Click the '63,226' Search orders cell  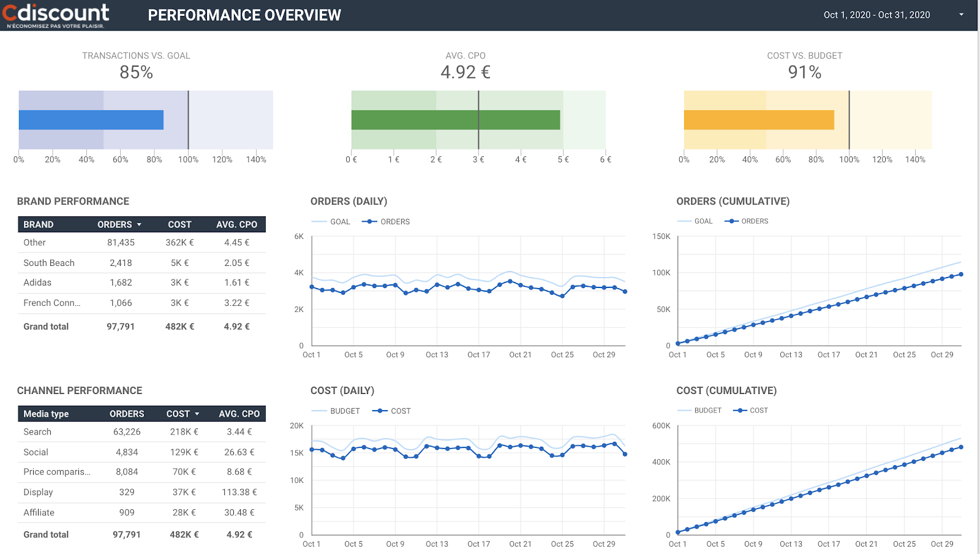(x=127, y=431)
